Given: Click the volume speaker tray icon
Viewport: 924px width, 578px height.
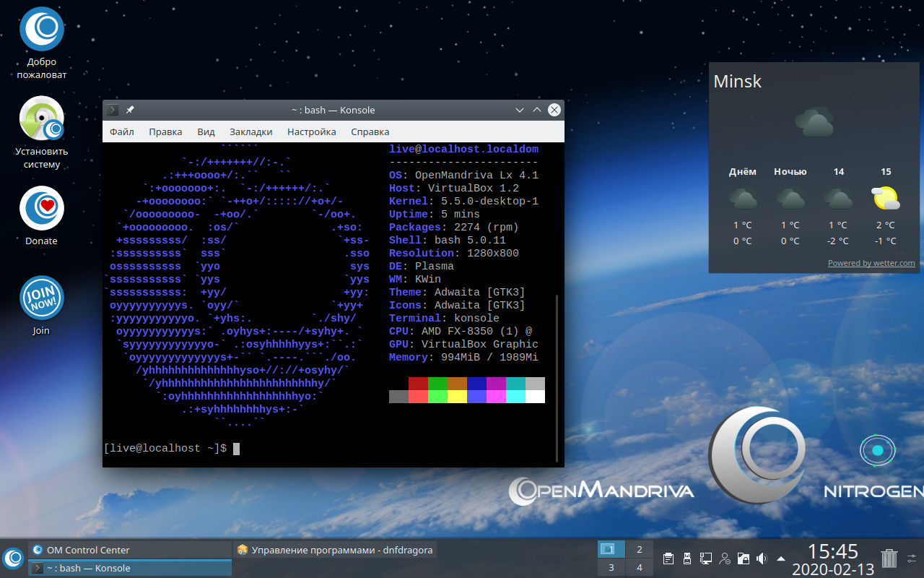Looking at the screenshot, I should tap(761, 558).
